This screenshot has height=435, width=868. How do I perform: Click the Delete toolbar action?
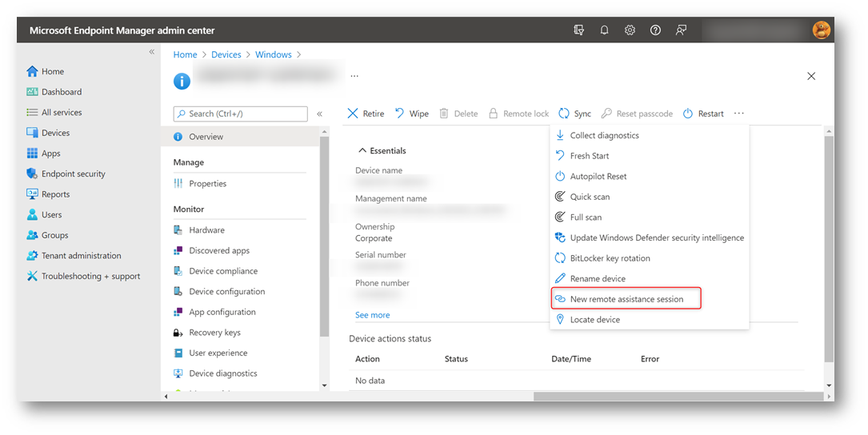(x=458, y=114)
